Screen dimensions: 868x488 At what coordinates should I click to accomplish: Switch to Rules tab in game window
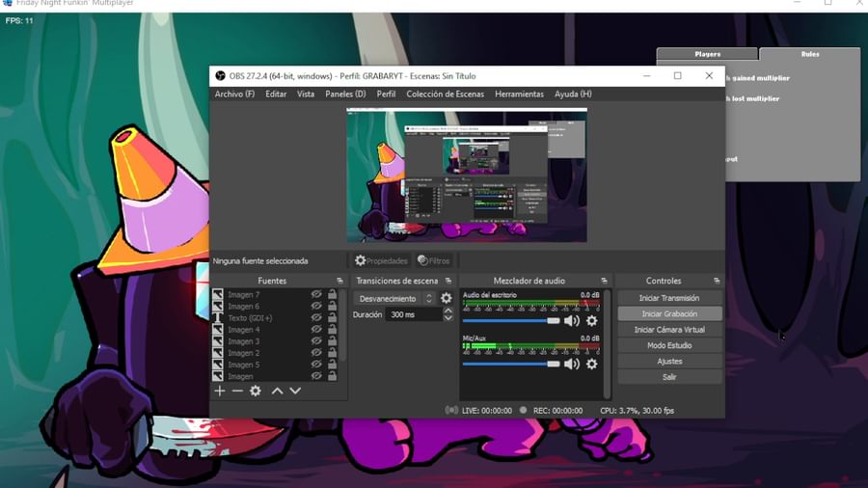pyautogui.click(x=810, y=54)
